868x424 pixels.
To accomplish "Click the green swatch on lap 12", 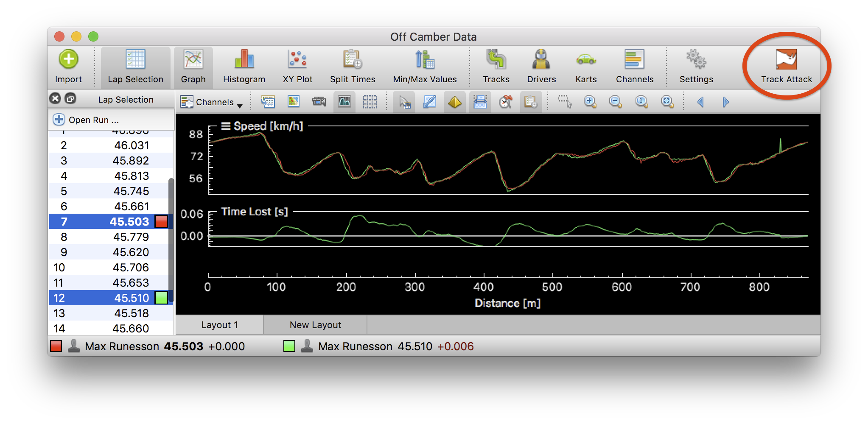I will coord(161,298).
